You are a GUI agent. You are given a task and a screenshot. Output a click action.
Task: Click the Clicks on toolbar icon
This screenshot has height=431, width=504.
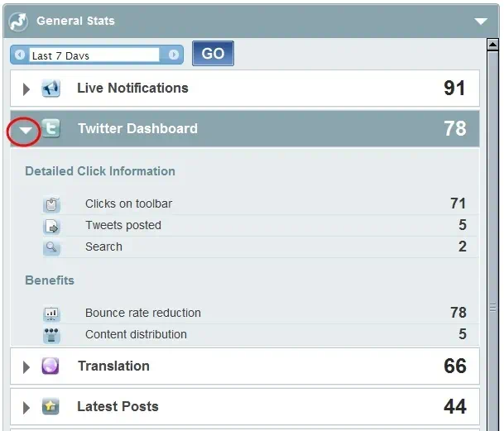tap(51, 204)
